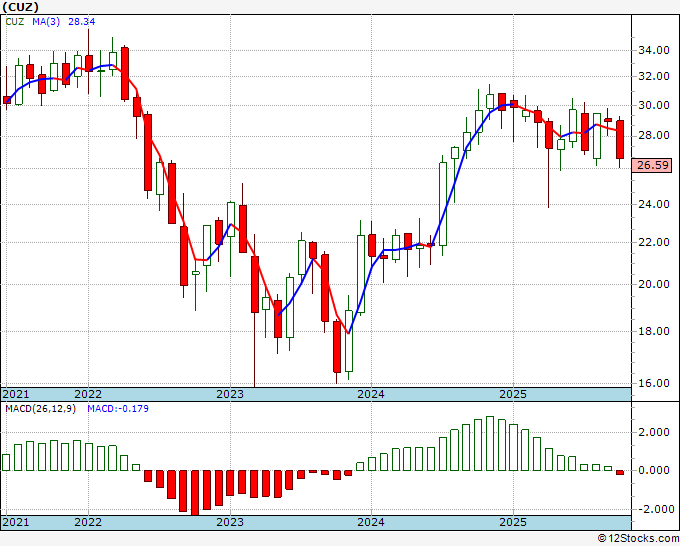Click the 26.59 current price tag
680x546 pixels.
[652, 165]
